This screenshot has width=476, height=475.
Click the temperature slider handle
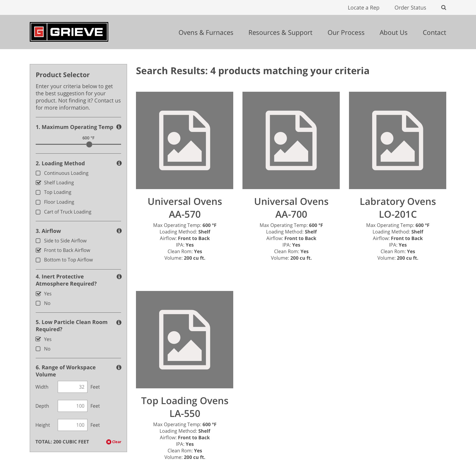click(x=89, y=144)
